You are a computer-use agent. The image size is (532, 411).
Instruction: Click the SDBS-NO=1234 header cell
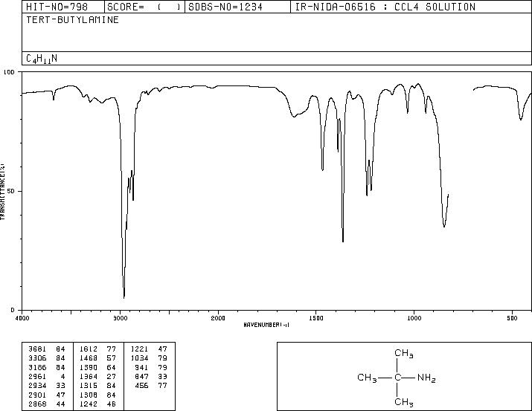tap(225, 7)
